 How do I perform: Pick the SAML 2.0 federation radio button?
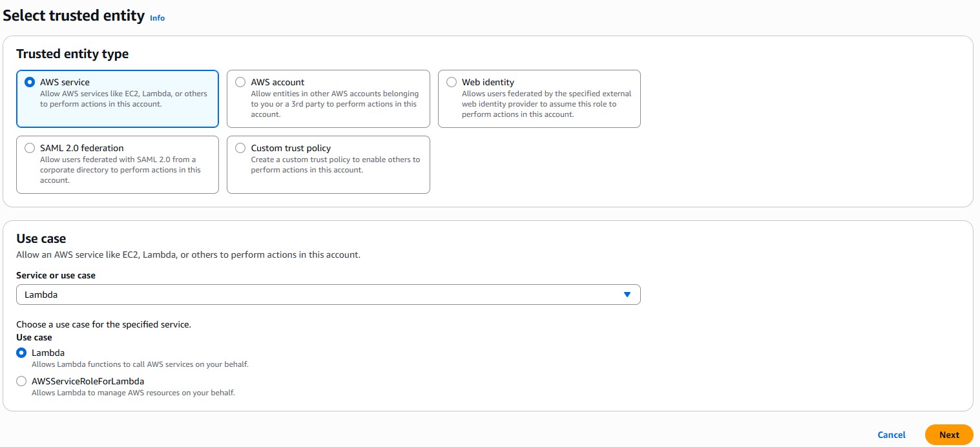pos(29,149)
